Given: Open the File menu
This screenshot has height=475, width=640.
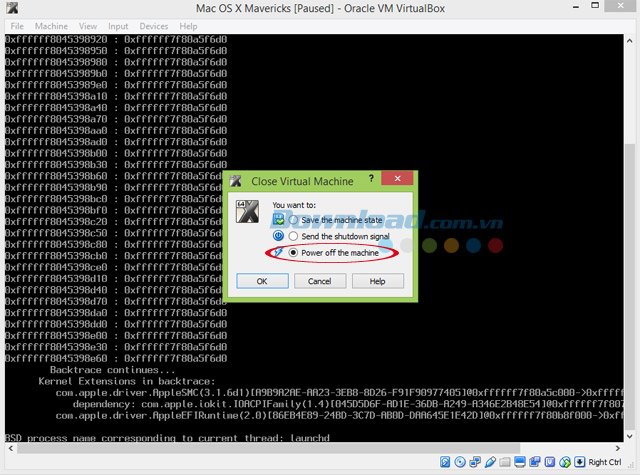Looking at the screenshot, I should (15, 25).
